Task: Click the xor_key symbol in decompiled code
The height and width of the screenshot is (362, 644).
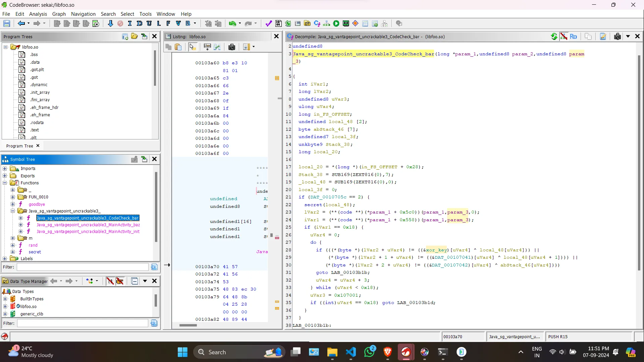Action: 436,250
